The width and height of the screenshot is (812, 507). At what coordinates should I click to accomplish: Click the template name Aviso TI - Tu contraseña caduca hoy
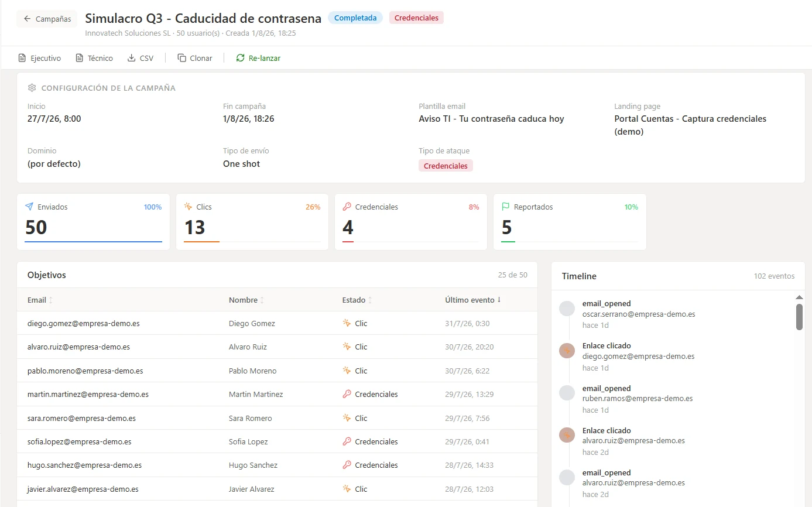[491, 118]
